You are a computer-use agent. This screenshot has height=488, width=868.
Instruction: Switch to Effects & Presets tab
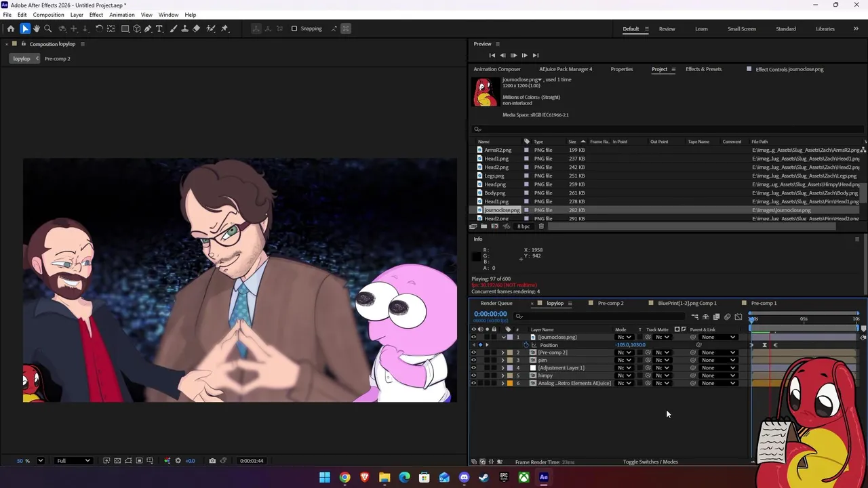[703, 69]
